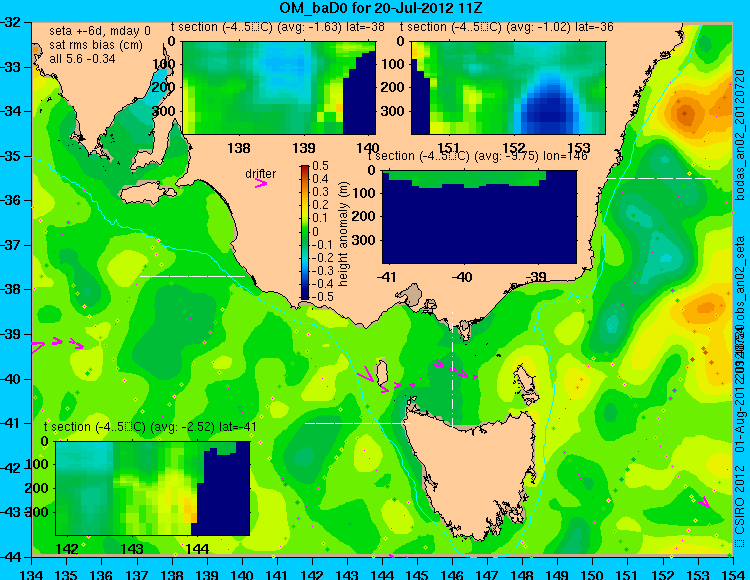This screenshot has width=750, height=580.
Task: Click the 't section ... lat=-38' inset title
Action: (x=278, y=27)
